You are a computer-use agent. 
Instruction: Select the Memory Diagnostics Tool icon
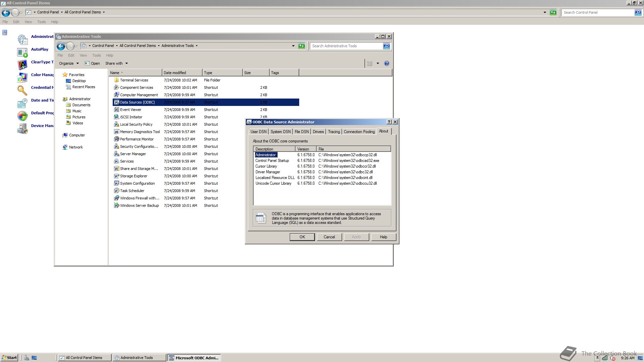pyautogui.click(x=116, y=132)
